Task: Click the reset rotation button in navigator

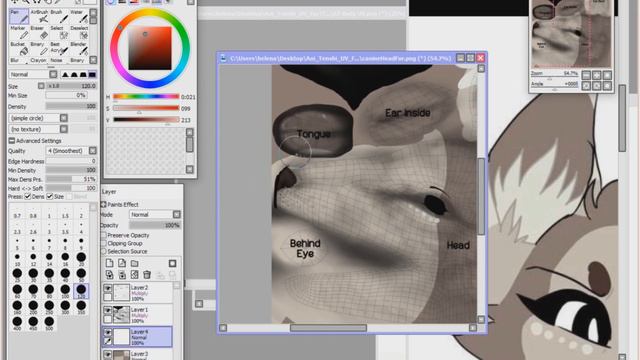Action: tap(607, 86)
